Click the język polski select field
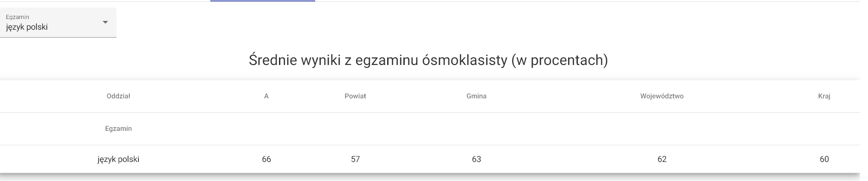 [58, 23]
